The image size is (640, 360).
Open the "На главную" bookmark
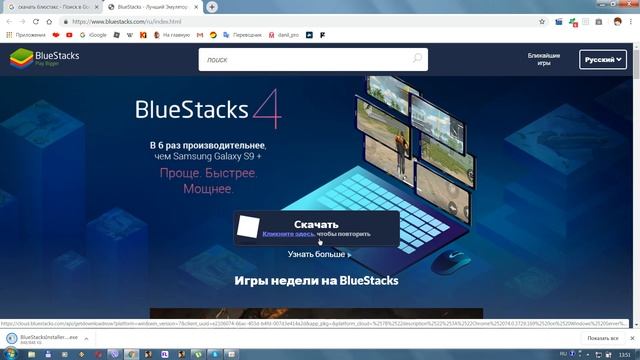[172, 35]
